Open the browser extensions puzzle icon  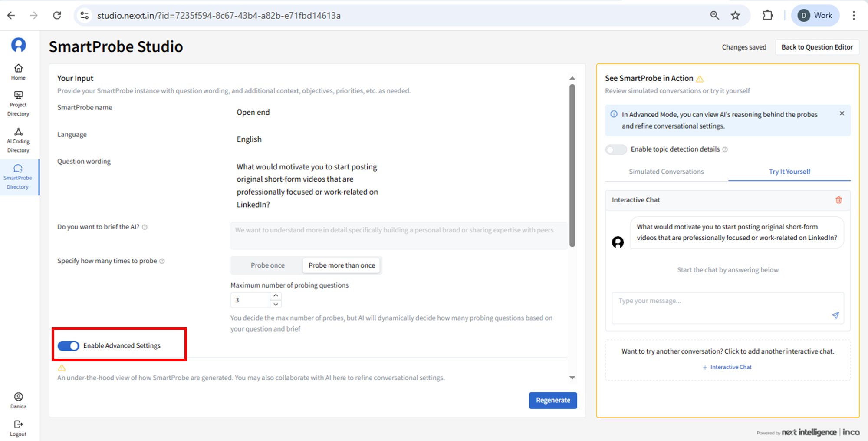[767, 16]
